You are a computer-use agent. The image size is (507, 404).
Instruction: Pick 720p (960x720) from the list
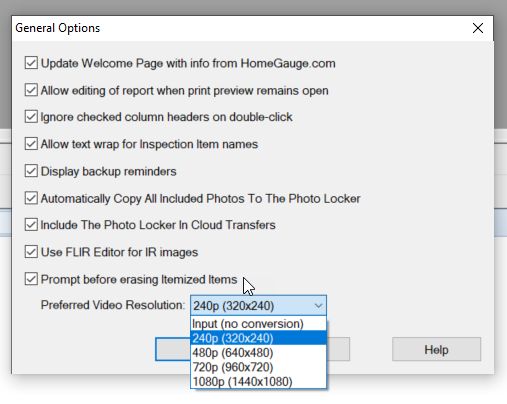(x=258, y=367)
